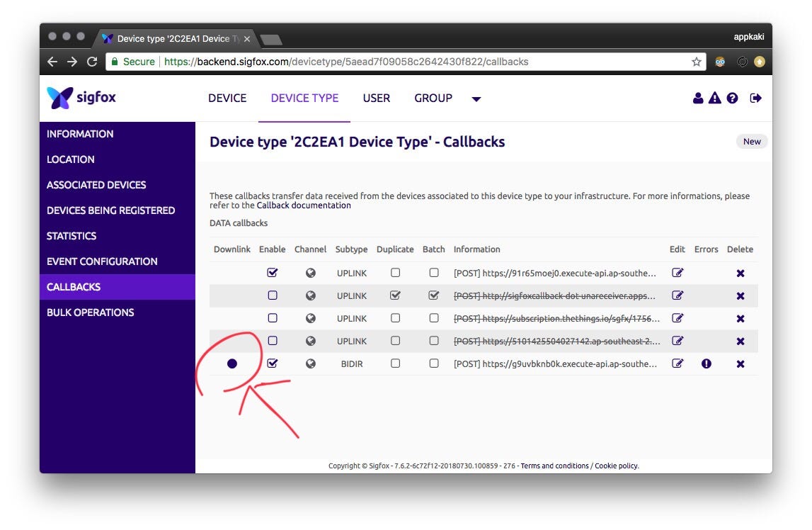Screen dimensions: 812x530
Task: Open BULK OPERATIONS in the sidebar
Action: 118,312
